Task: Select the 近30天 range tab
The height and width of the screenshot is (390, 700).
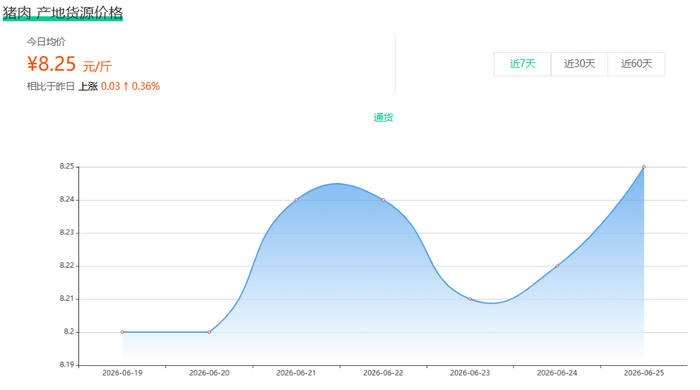Action: [x=579, y=64]
